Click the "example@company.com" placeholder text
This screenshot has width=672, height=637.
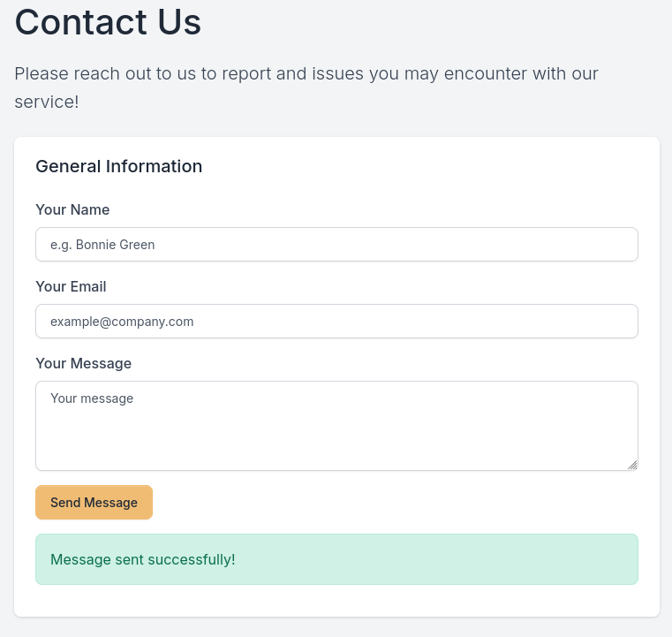122,322
